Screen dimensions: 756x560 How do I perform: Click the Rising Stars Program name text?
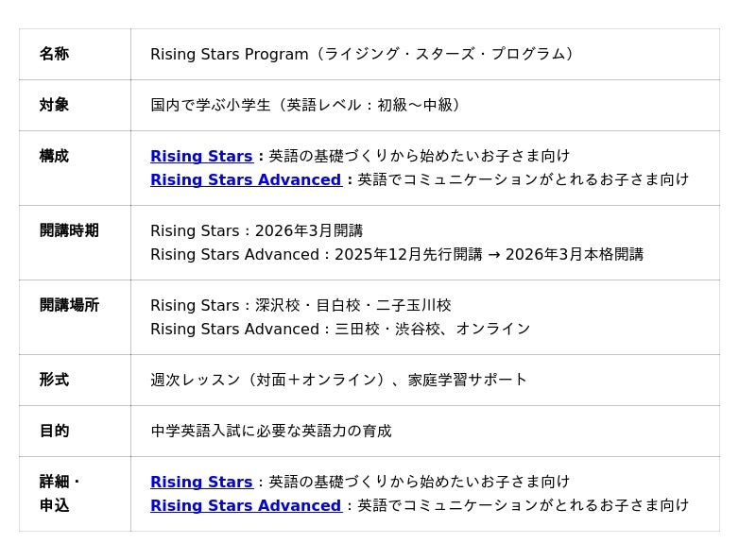(x=364, y=54)
